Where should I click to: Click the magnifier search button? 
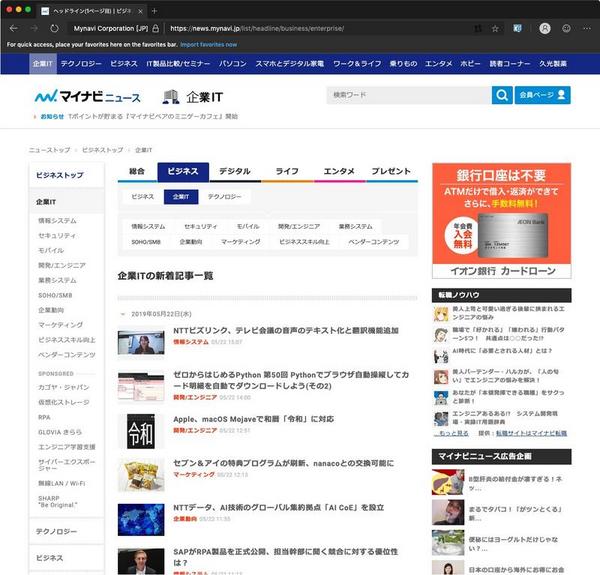click(x=502, y=95)
